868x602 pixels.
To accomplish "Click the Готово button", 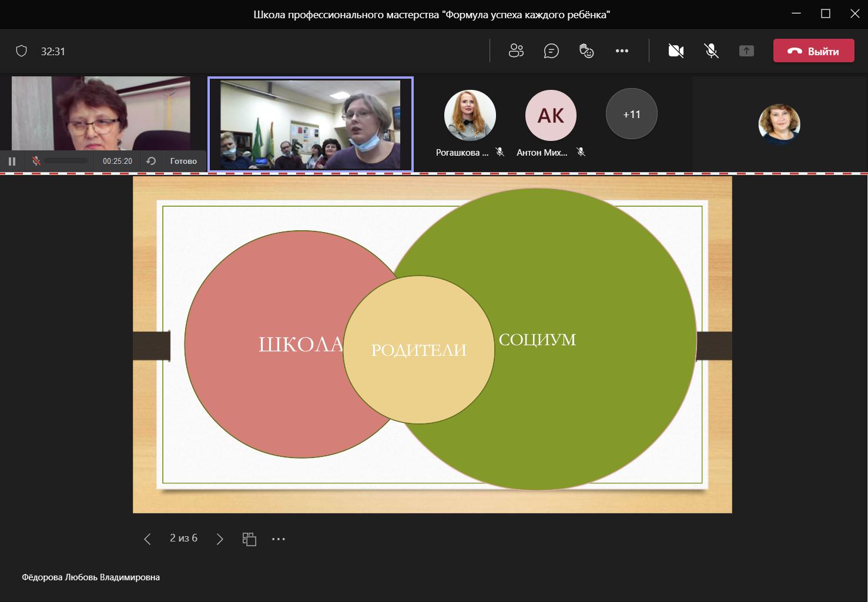I will coord(183,161).
